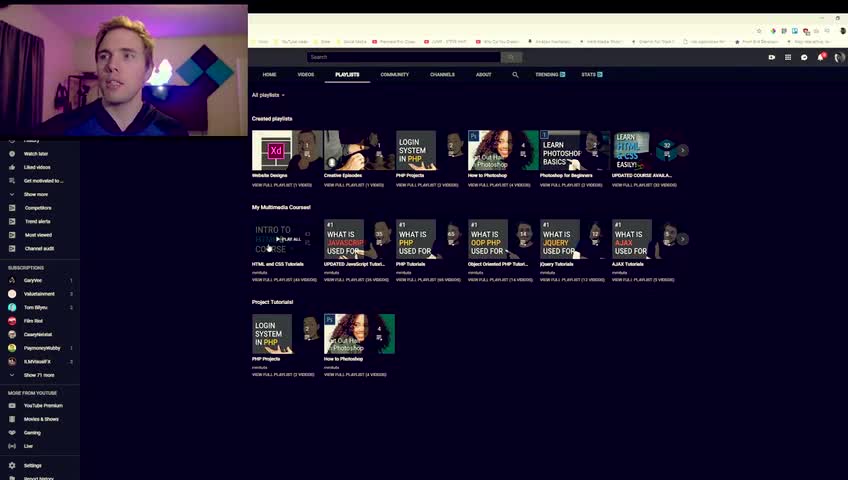848x480 pixels.
Task: Expand Show 71 more subscriptions
Action: (x=38, y=375)
